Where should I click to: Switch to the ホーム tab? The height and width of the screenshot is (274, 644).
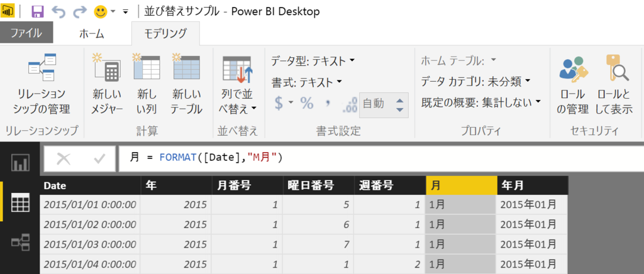click(92, 34)
